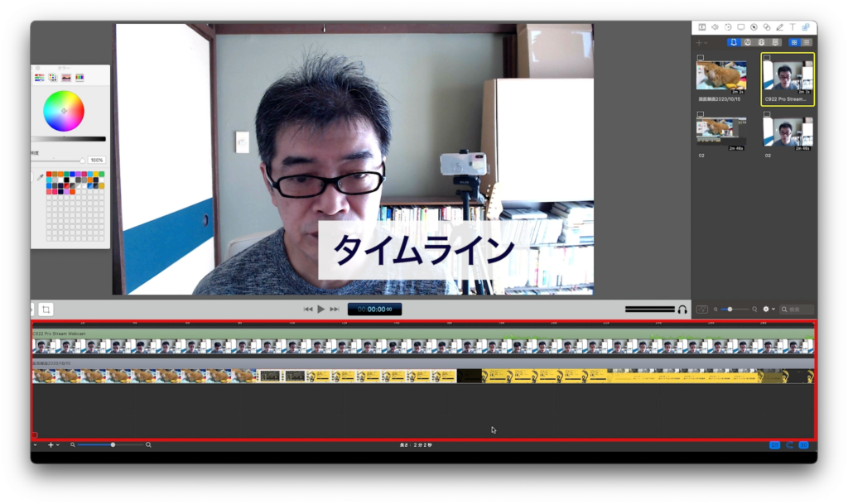
Task: Pick the eyedropper in the color panel
Action: point(38,177)
